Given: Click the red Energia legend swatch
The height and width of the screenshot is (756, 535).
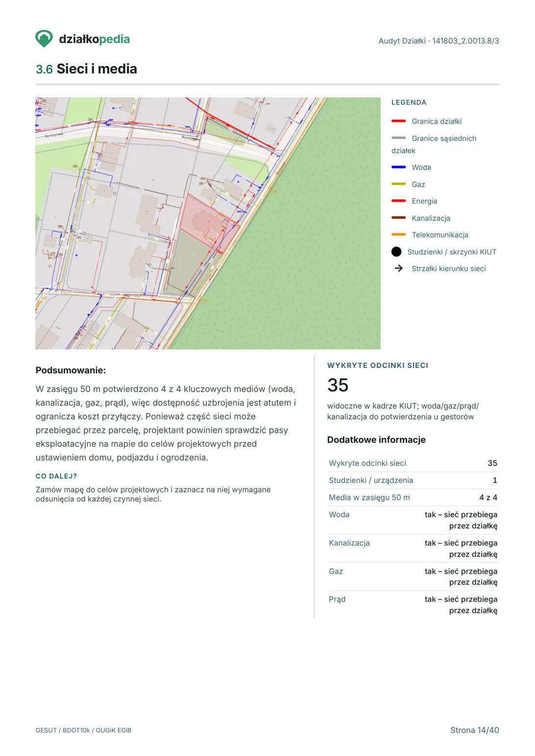Looking at the screenshot, I should [399, 201].
